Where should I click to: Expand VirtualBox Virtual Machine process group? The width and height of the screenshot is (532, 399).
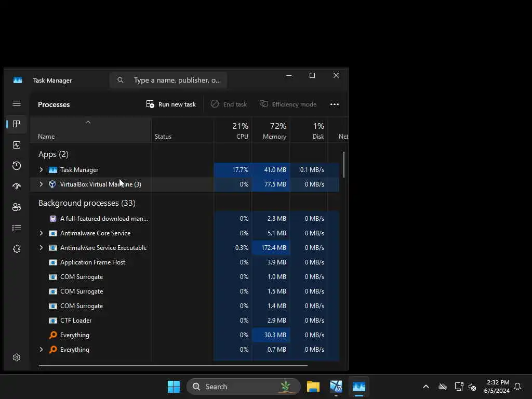coord(41,184)
